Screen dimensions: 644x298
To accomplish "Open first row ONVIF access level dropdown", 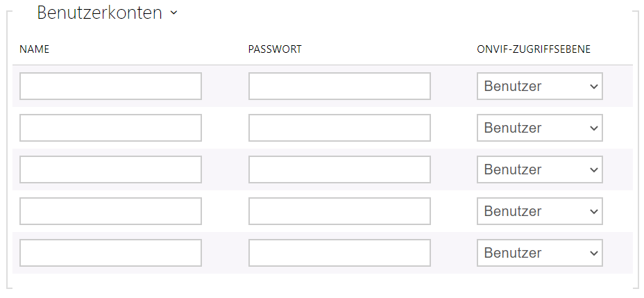I will 539,86.
